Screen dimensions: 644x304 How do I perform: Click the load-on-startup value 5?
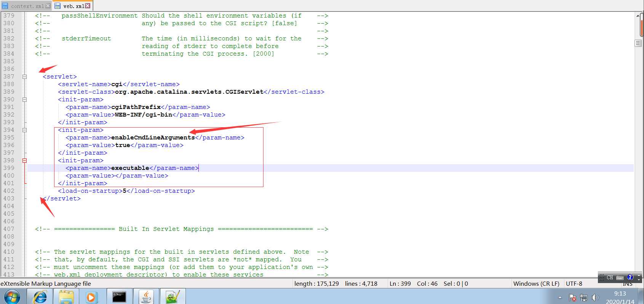tap(125, 191)
